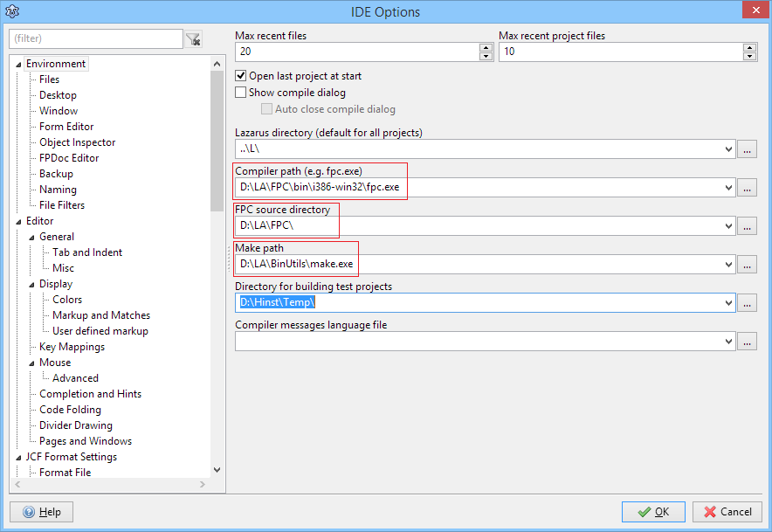Open the Make path dropdown
The width and height of the screenshot is (772, 532).
(x=729, y=265)
